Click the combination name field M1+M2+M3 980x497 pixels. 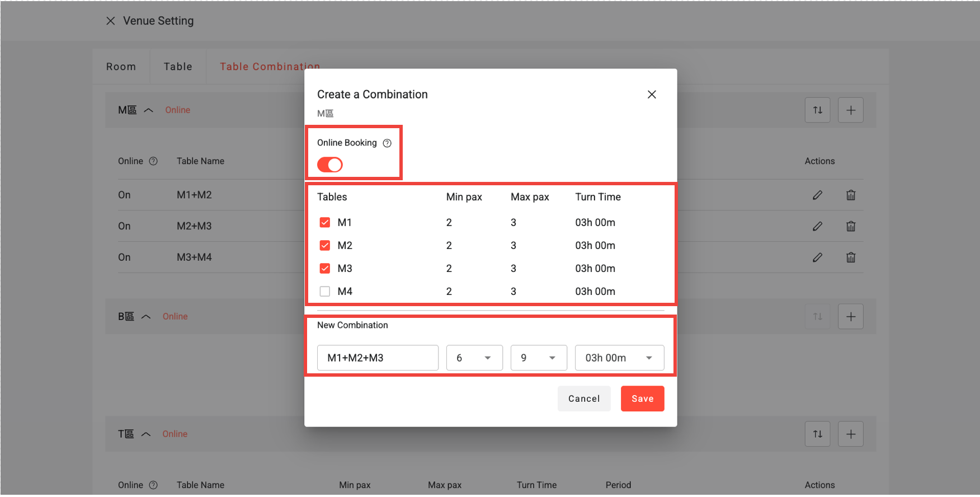tap(378, 358)
